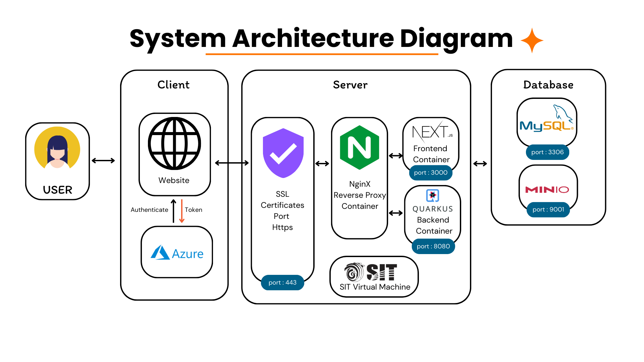Screen dimensions: 644x362
Task: Click the arrow between Server and Database
Action: click(x=480, y=164)
